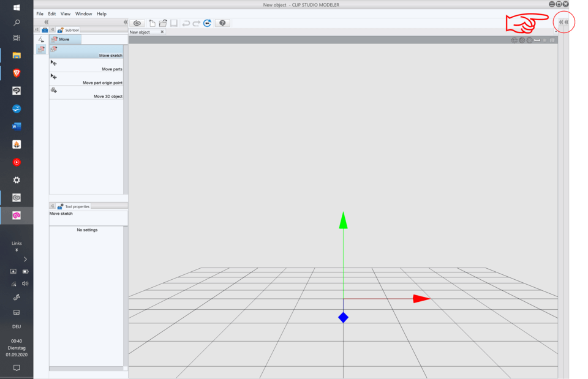Collapse the sub tool dock with double chevron
This screenshot has width=588, height=379.
coord(126,22)
